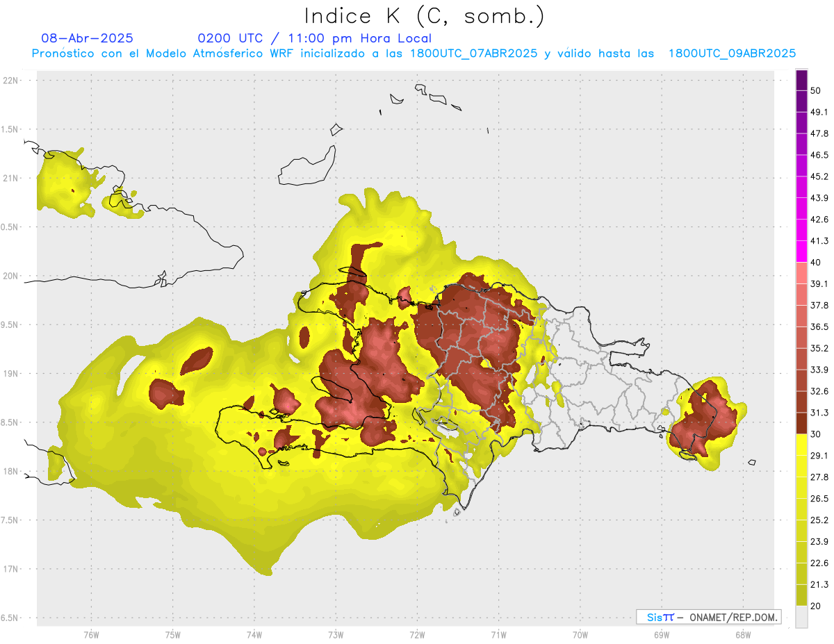
Task: Click the longitude label "73W"
Action: [336, 635]
